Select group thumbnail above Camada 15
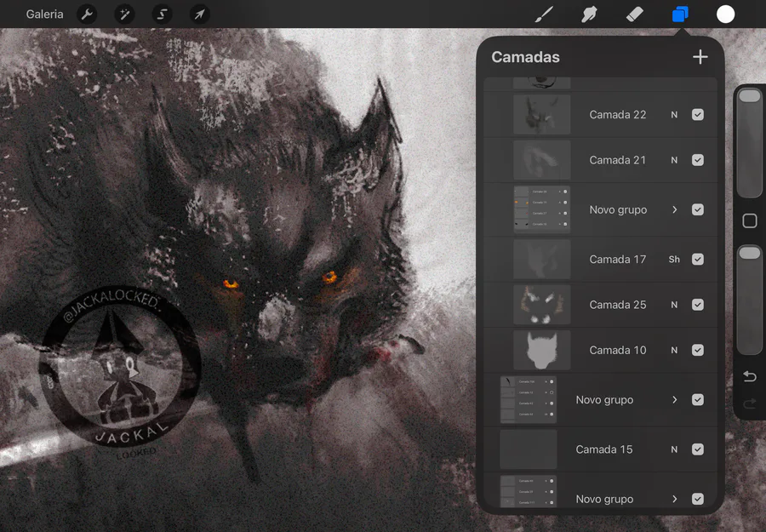This screenshot has height=532, width=766. 528,399
